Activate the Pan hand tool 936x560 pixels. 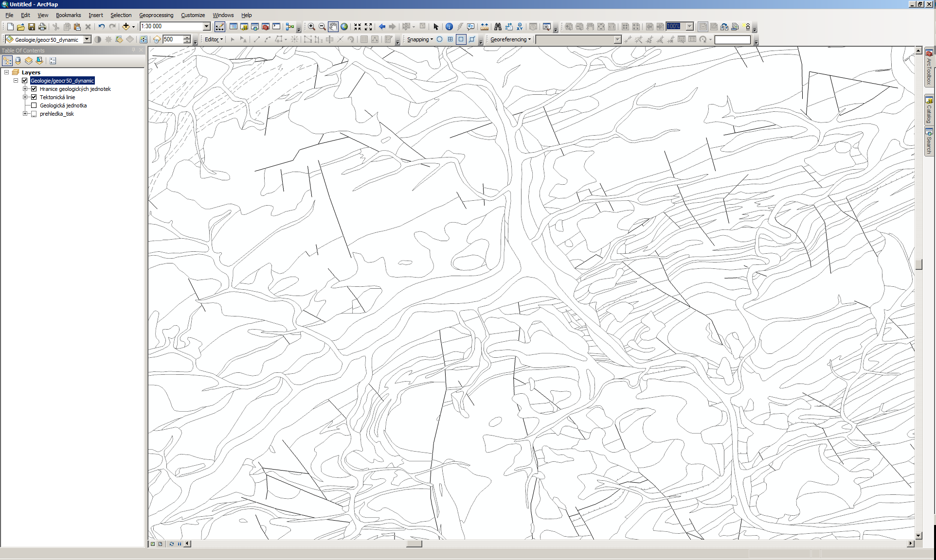(333, 27)
